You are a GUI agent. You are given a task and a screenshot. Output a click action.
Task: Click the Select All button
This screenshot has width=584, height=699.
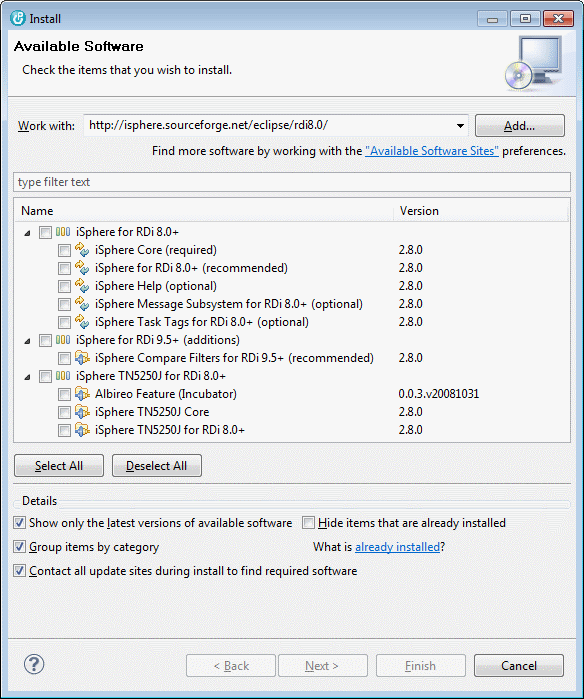[x=59, y=466]
